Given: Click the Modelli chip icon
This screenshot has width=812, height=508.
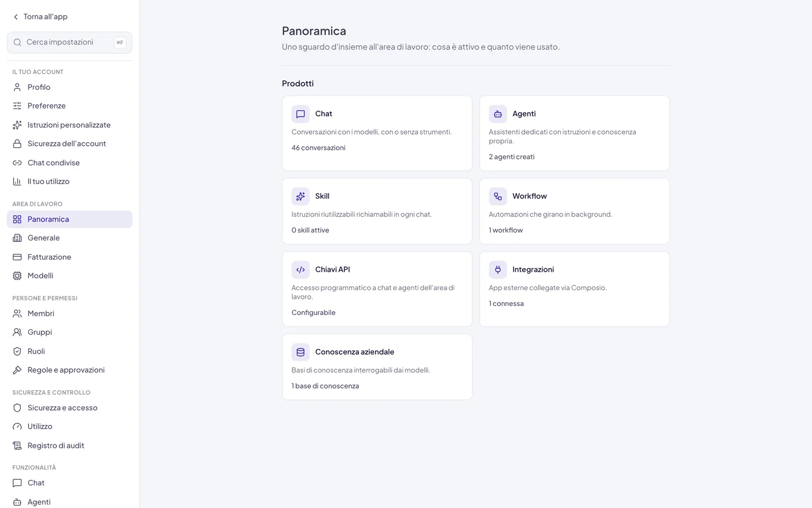Looking at the screenshot, I should point(17,276).
